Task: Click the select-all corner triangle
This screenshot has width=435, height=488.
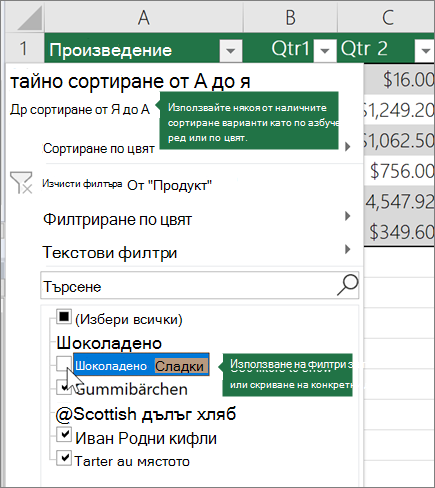Action: [29, 19]
